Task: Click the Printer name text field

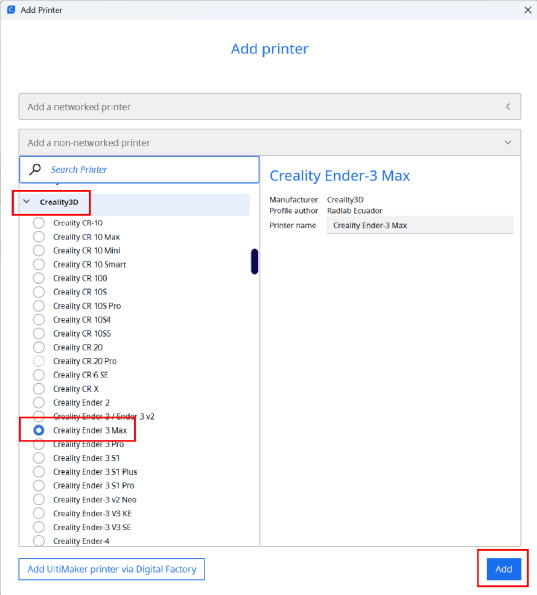Action: (420, 225)
